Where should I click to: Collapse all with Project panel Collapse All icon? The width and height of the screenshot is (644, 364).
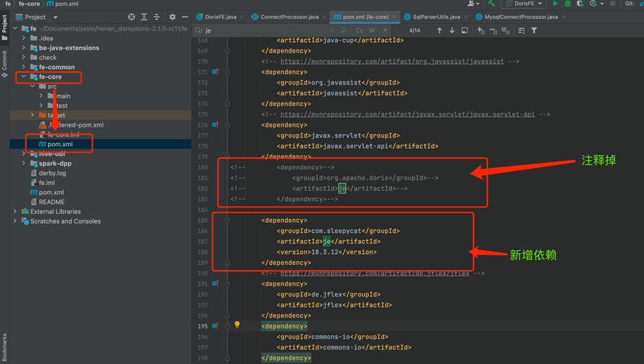(158, 17)
